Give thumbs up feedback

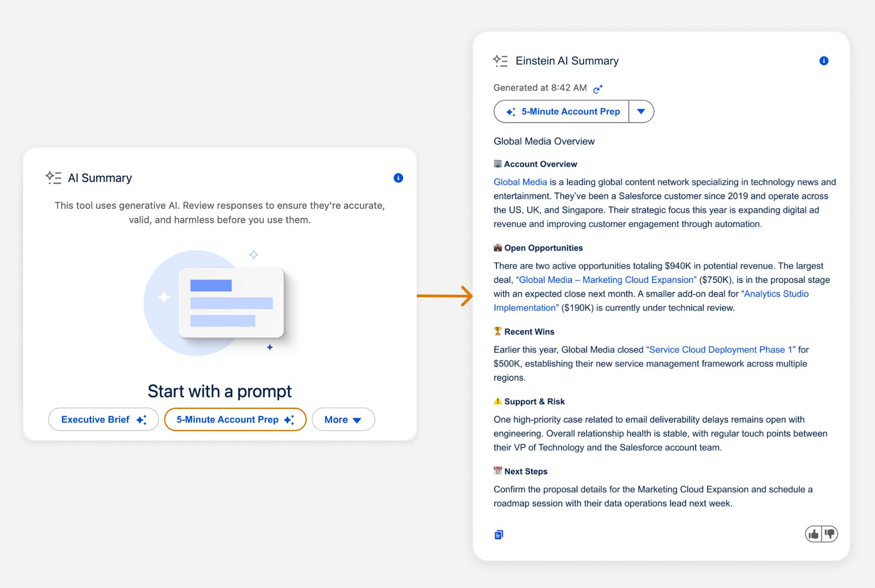pos(813,534)
